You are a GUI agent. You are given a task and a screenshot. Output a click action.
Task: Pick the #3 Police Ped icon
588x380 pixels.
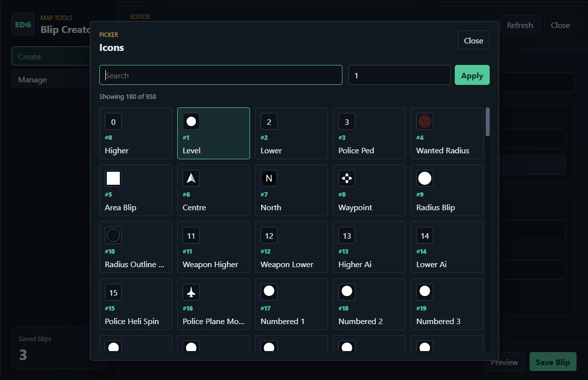(369, 133)
